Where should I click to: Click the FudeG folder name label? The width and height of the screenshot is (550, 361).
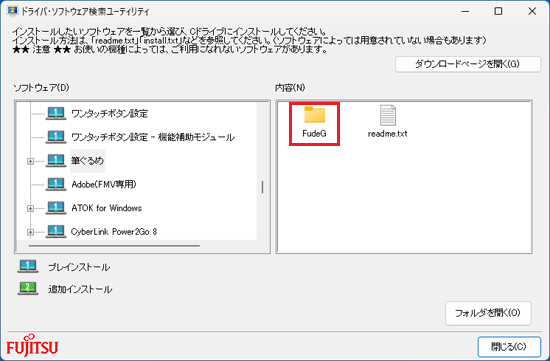click(314, 134)
